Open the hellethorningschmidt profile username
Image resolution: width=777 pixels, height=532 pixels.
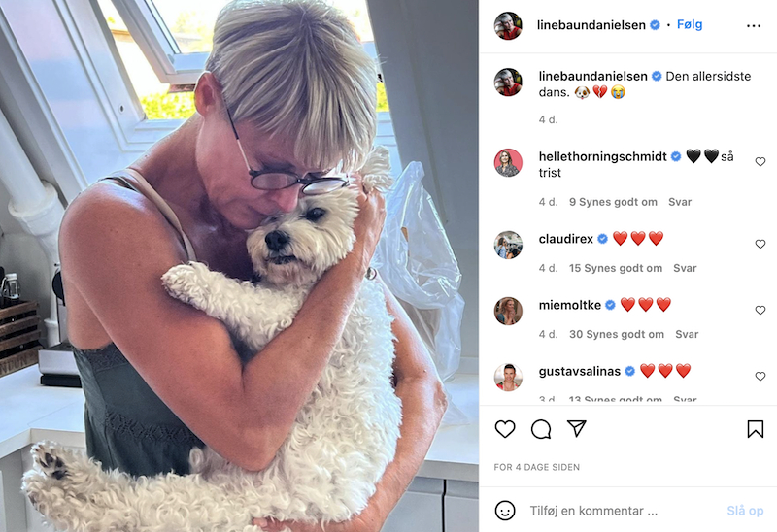602,156
